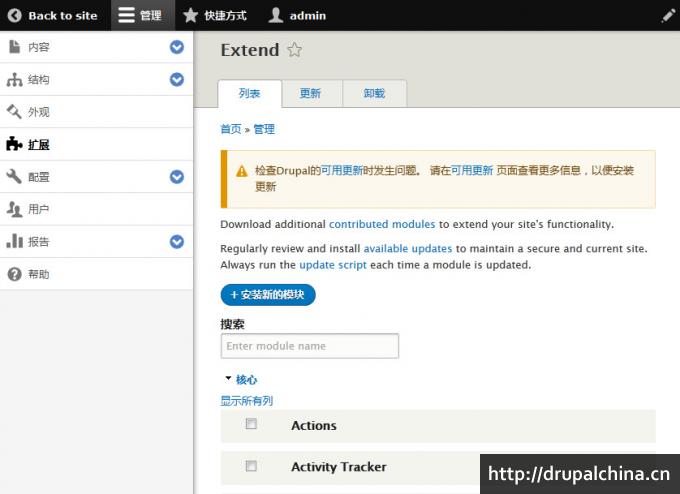
Task: Open the available updates link
Action: pos(408,249)
